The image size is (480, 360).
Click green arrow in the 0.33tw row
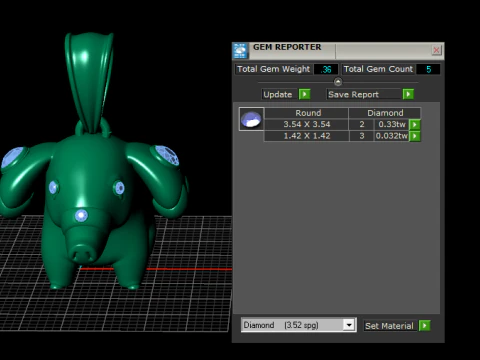(x=415, y=125)
